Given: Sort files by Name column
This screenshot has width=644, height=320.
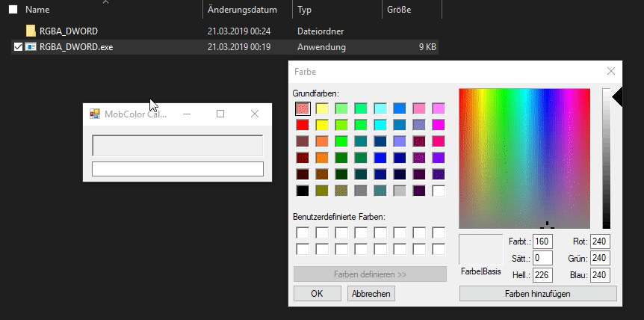Looking at the screenshot, I should [37, 10].
